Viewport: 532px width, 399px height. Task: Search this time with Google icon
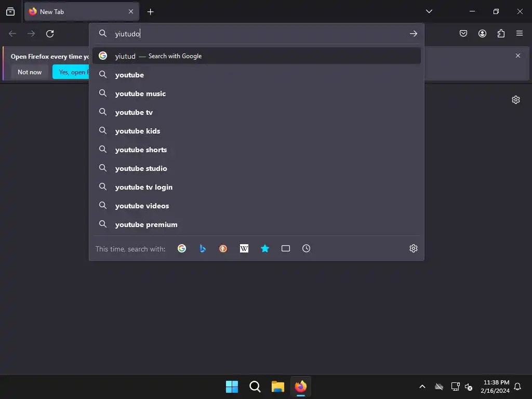(x=182, y=248)
